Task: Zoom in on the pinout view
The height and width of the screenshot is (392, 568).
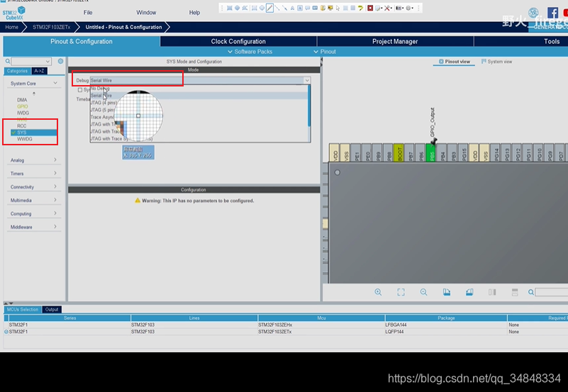Action: [378, 292]
